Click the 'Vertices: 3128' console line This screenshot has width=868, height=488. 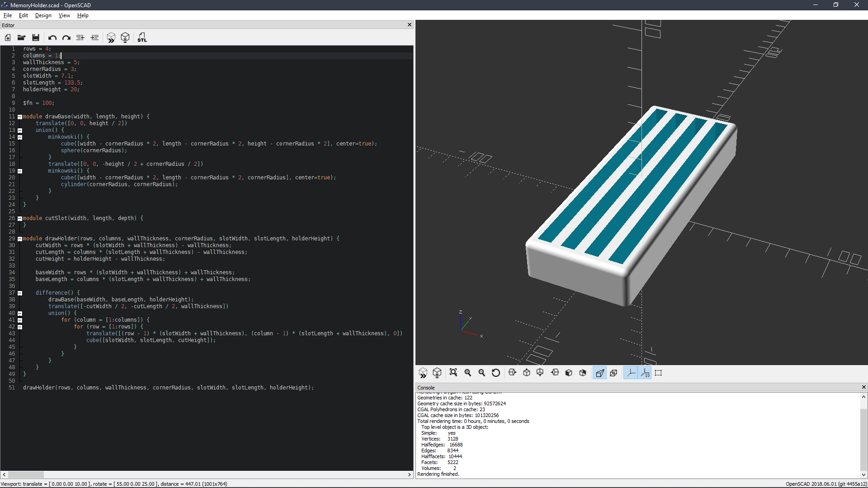tap(439, 439)
